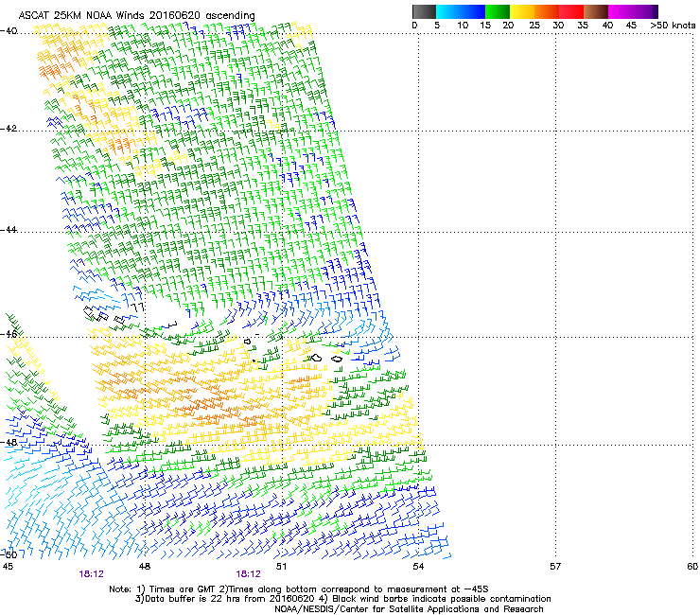
Task: Click the ASCAT 25KM NOAA Winds title
Action: click(136, 16)
